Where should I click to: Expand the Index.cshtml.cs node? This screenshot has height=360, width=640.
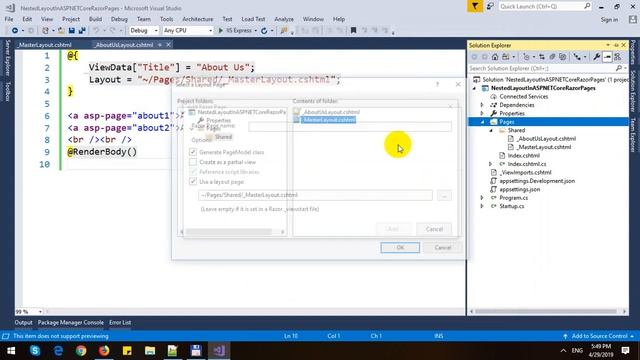[491, 164]
